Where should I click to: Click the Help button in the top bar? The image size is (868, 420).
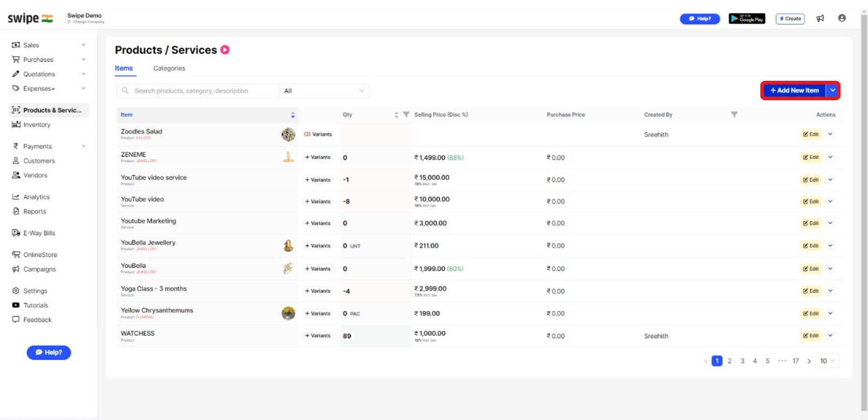[700, 19]
